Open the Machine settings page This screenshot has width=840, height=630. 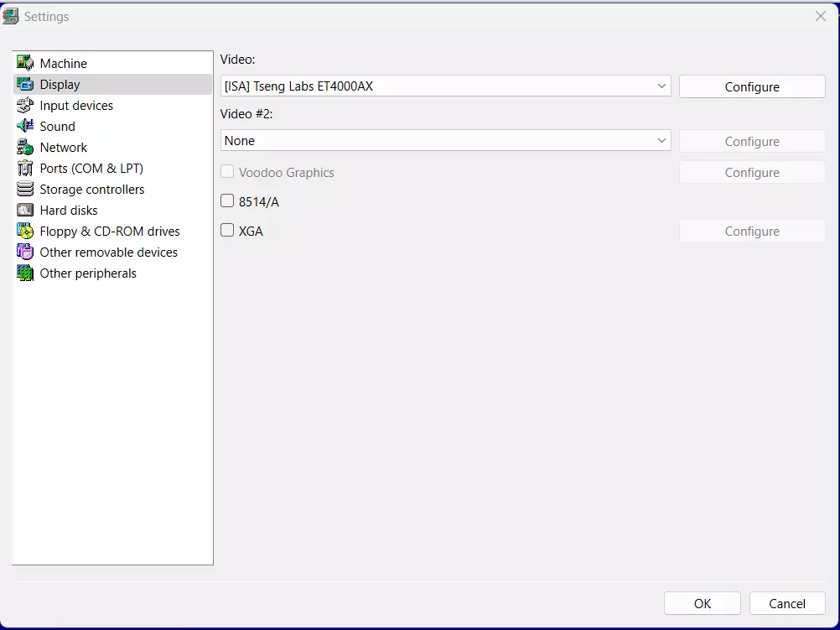click(112, 63)
